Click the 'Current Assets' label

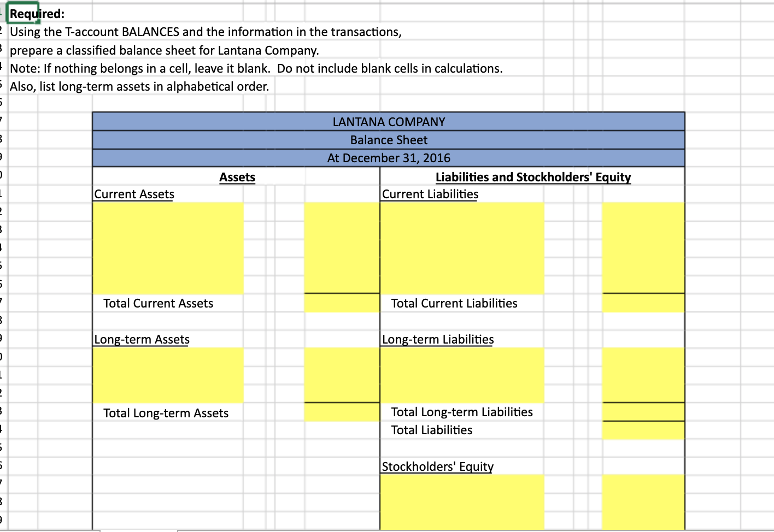(134, 194)
